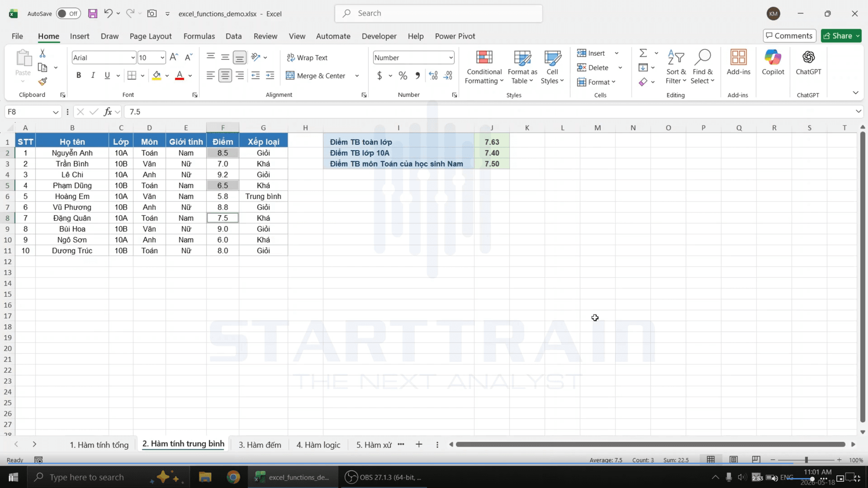The height and width of the screenshot is (488, 868).
Task: Open the Data ribbon tab
Action: [233, 36]
